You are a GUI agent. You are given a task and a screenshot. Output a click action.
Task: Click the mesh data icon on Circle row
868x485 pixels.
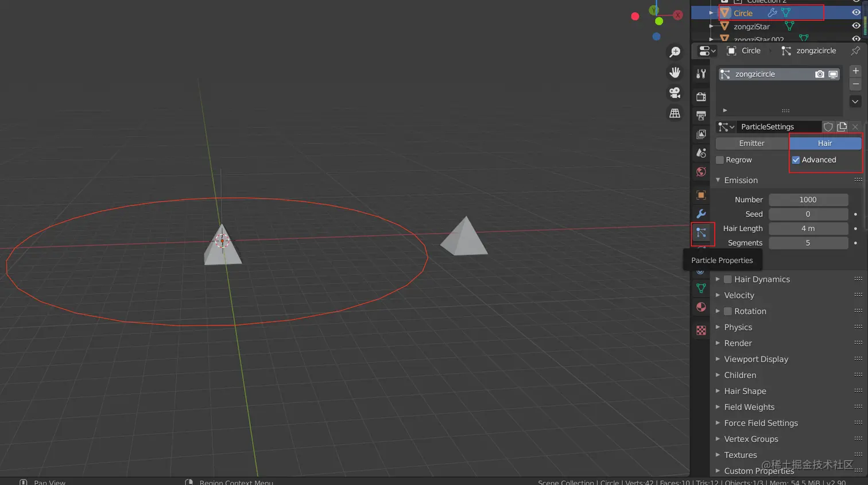point(786,13)
